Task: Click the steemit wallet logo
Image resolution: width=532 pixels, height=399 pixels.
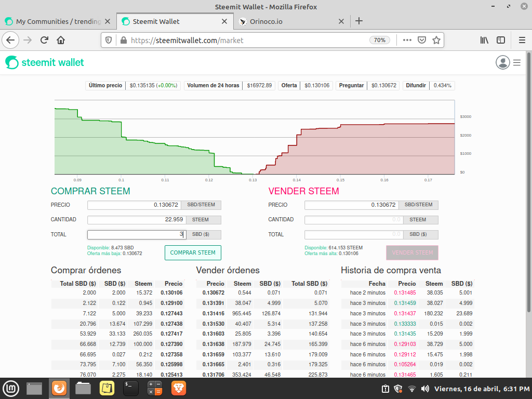Action: [45, 62]
